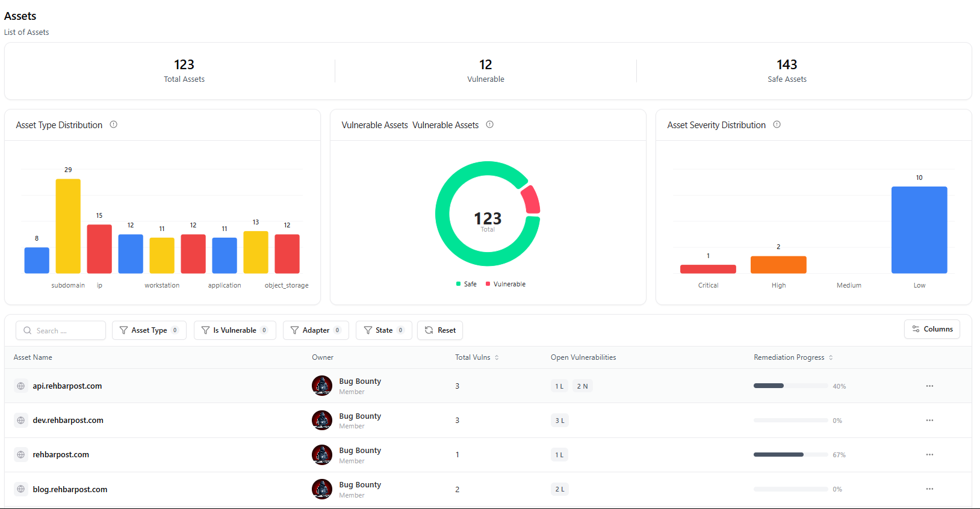Open the Columns visibility menu
This screenshot has height=509, width=980.
point(932,329)
